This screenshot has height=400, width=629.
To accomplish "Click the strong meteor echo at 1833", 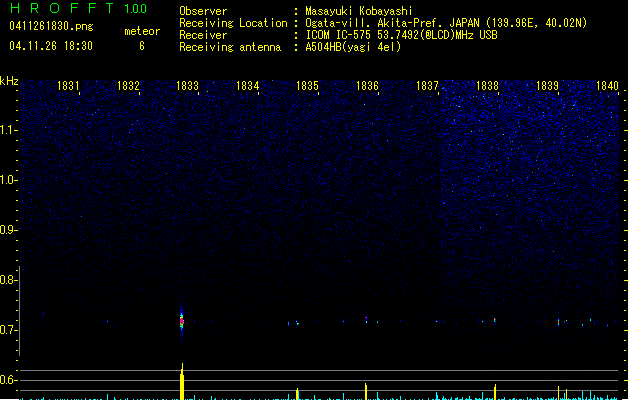I will pos(182,321).
